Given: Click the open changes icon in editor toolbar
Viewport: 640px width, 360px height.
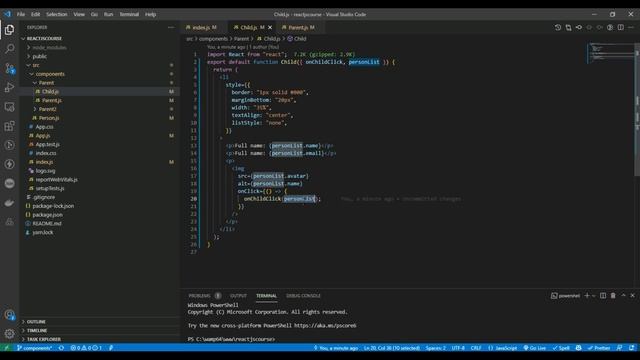Looking at the screenshot, I should coord(569,27).
